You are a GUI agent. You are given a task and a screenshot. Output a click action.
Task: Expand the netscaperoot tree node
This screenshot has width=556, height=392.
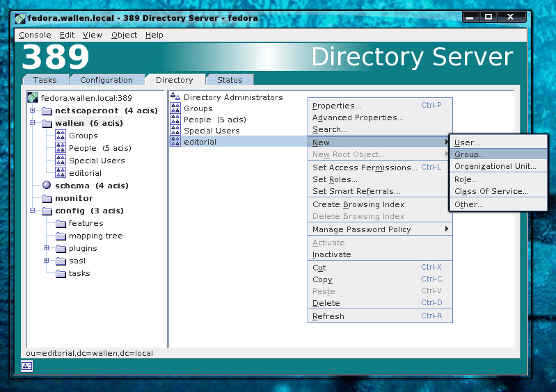coord(32,110)
